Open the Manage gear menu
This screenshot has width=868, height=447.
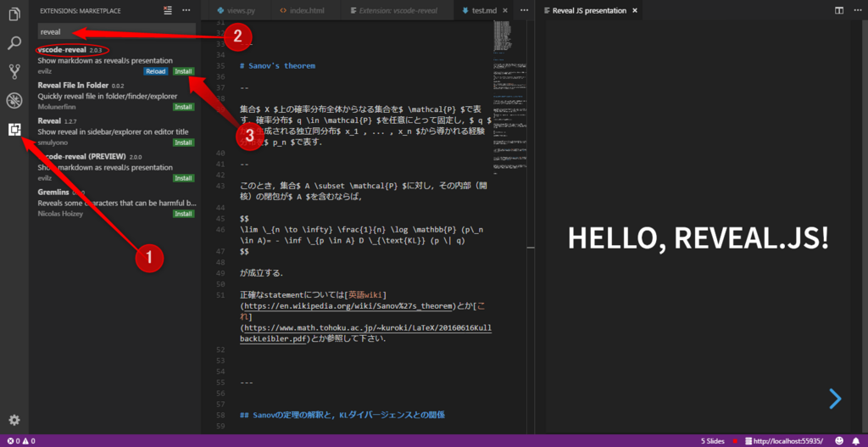point(14,421)
